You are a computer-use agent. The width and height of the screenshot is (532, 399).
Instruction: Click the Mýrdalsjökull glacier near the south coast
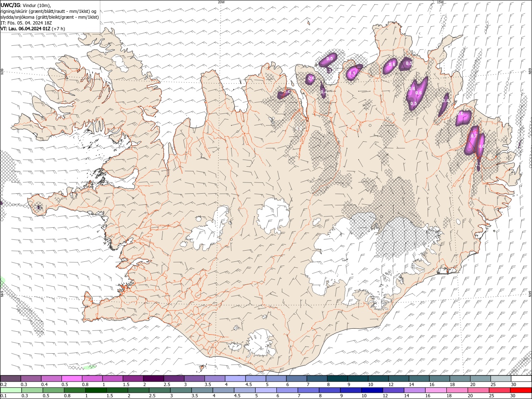click(261, 343)
